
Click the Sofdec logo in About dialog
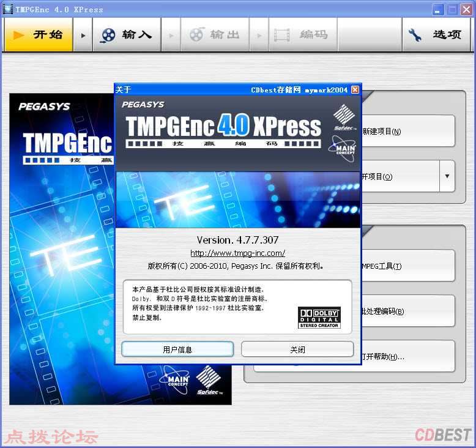click(x=344, y=118)
